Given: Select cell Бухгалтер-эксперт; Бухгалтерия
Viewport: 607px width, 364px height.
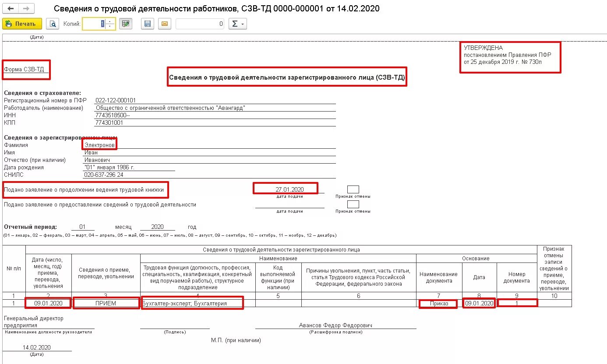Looking at the screenshot, I should pyautogui.click(x=198, y=303).
